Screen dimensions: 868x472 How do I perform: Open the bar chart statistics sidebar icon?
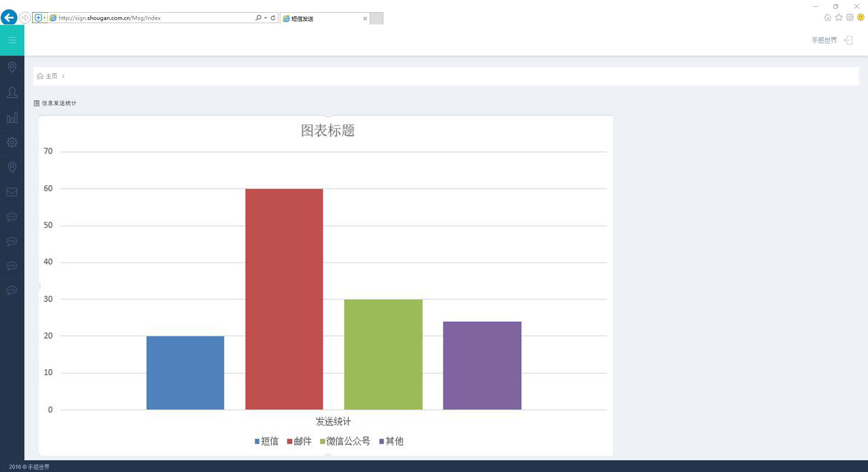point(12,118)
